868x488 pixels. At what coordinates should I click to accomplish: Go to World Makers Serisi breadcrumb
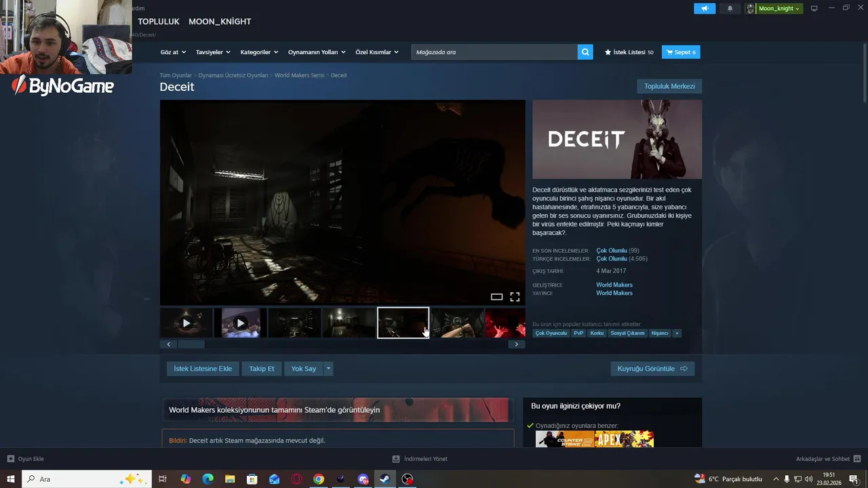tap(299, 75)
